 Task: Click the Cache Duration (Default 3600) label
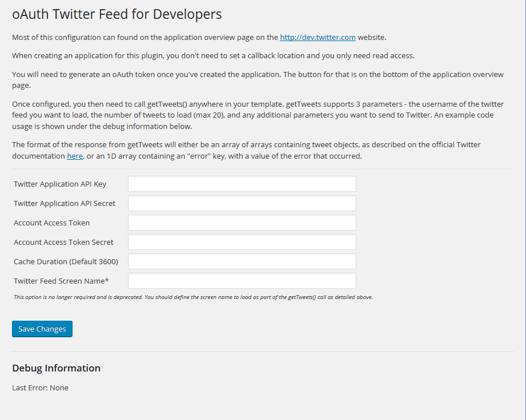(x=66, y=262)
